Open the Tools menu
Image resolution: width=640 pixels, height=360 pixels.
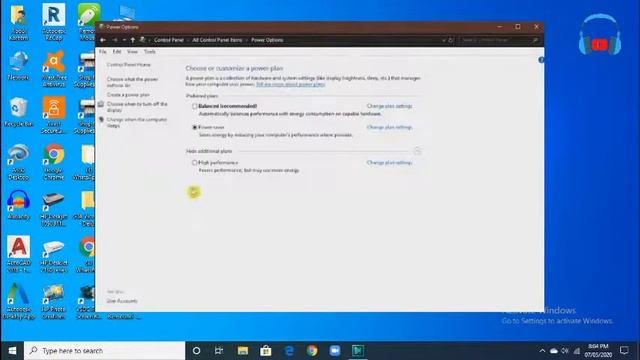(150, 52)
